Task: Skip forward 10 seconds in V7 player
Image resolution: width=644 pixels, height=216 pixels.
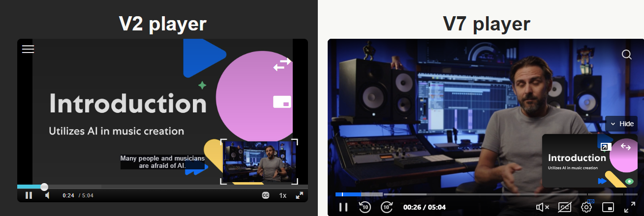Action: tap(387, 207)
